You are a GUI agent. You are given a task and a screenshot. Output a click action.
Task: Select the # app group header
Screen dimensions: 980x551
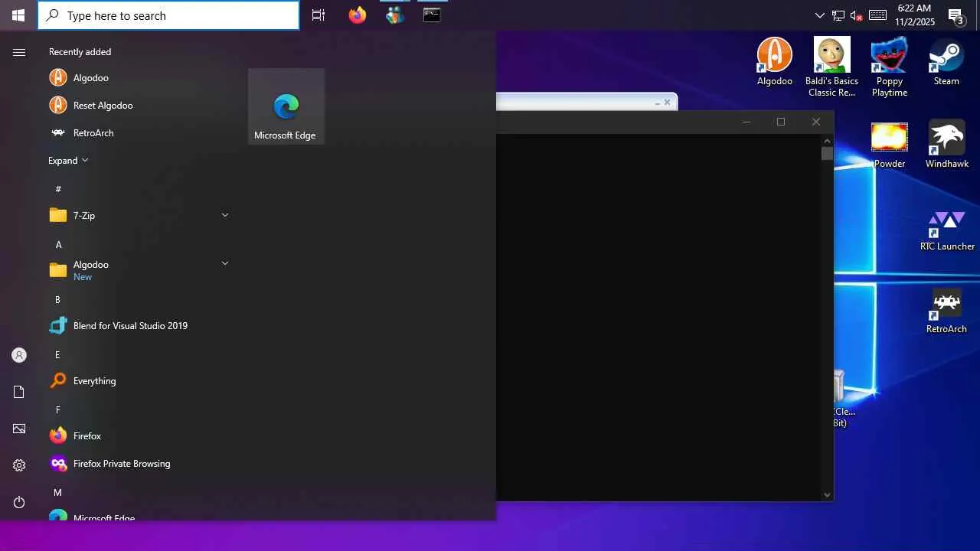(x=58, y=189)
